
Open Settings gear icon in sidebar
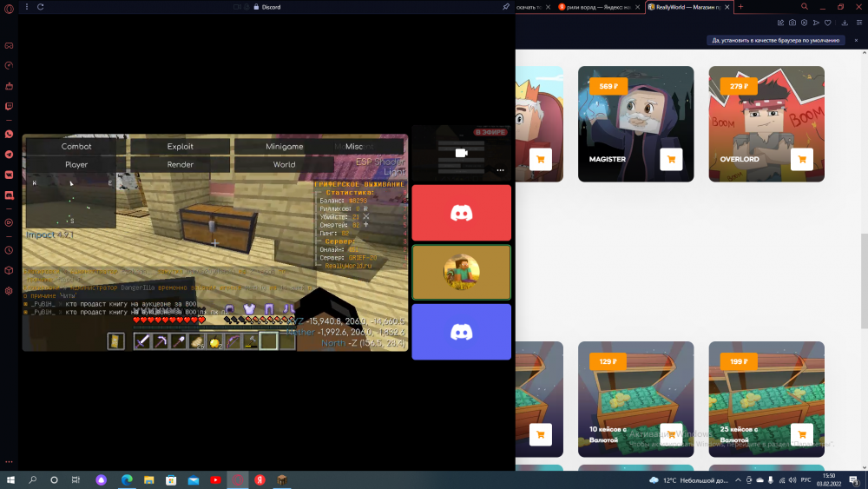coord(9,291)
